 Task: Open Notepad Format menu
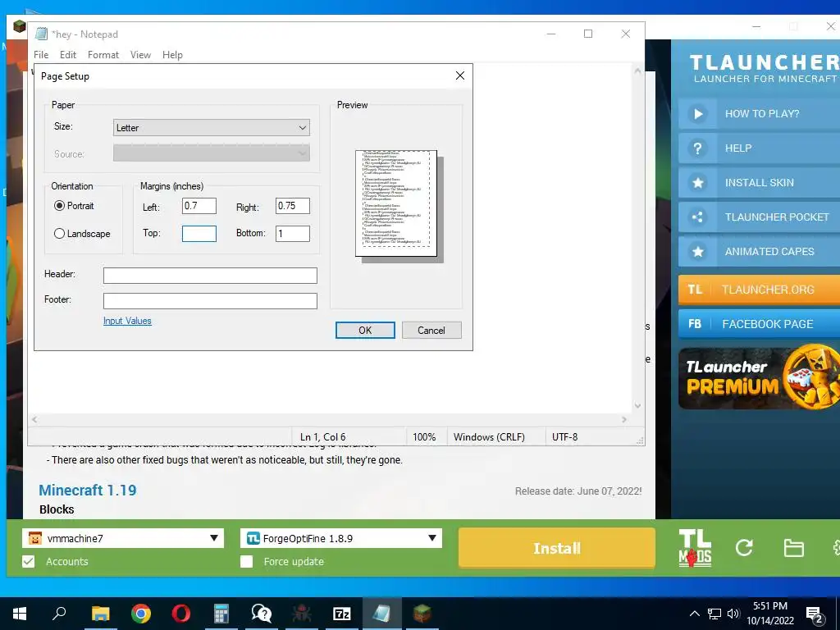pyautogui.click(x=103, y=55)
